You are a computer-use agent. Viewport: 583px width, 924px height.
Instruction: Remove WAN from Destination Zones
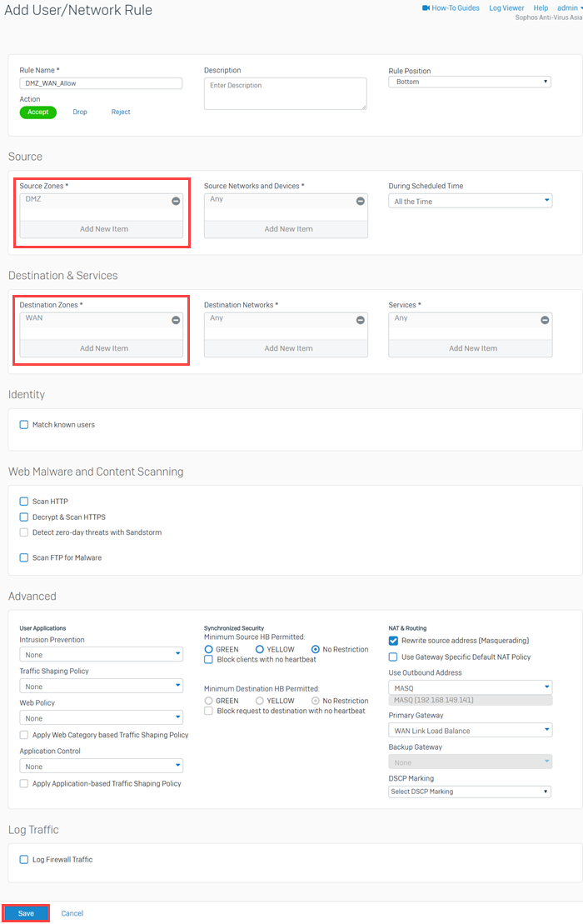tap(175, 319)
